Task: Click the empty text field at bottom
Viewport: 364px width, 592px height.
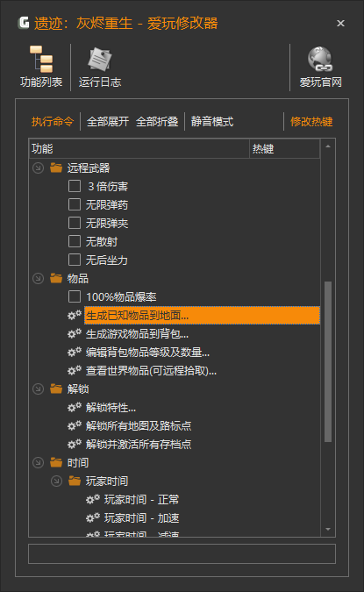Action: pyautogui.click(x=182, y=553)
